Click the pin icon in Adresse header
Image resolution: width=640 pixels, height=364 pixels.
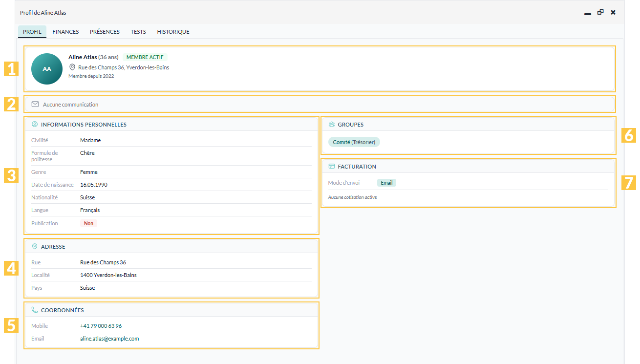pyautogui.click(x=35, y=246)
